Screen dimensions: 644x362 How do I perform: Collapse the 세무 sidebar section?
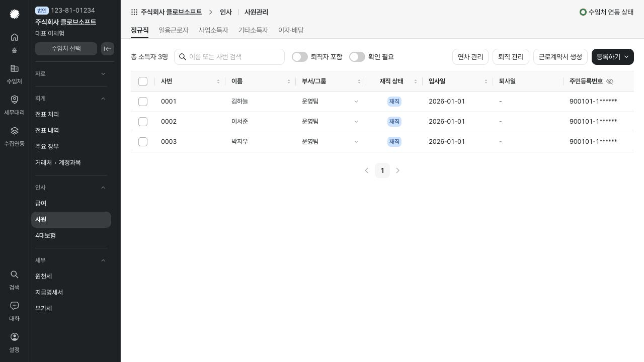coord(103,260)
